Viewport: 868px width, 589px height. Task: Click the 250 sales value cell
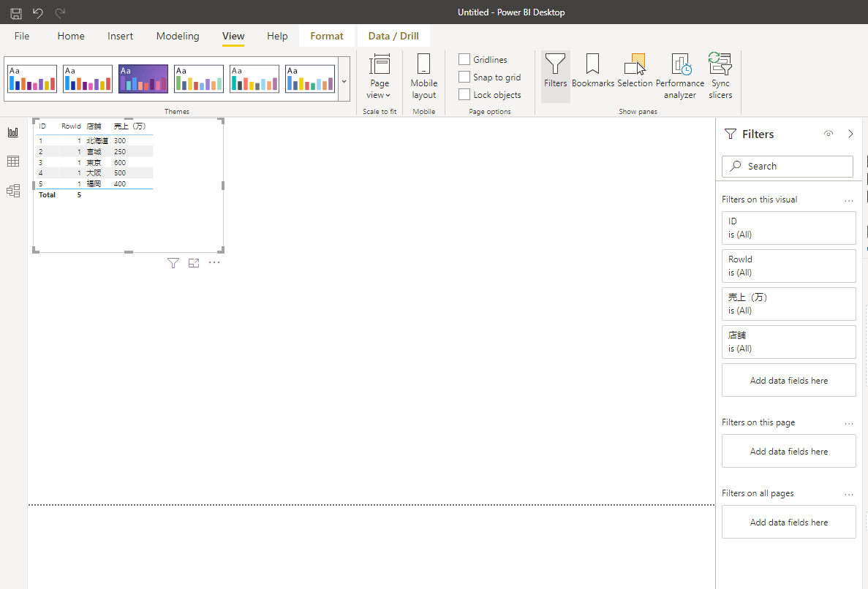pos(120,151)
